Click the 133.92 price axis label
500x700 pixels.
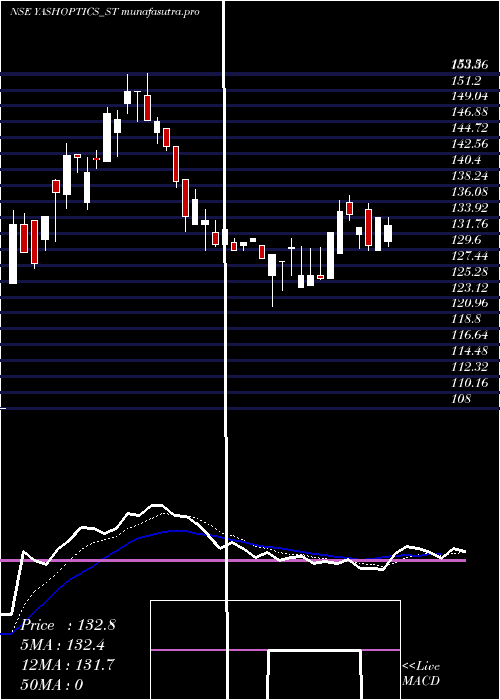469,208
